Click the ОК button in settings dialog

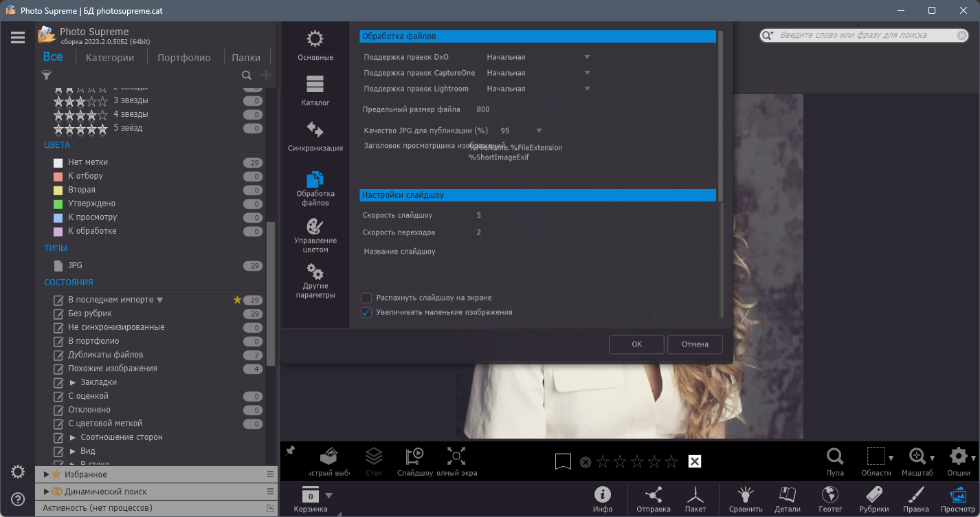pos(636,344)
